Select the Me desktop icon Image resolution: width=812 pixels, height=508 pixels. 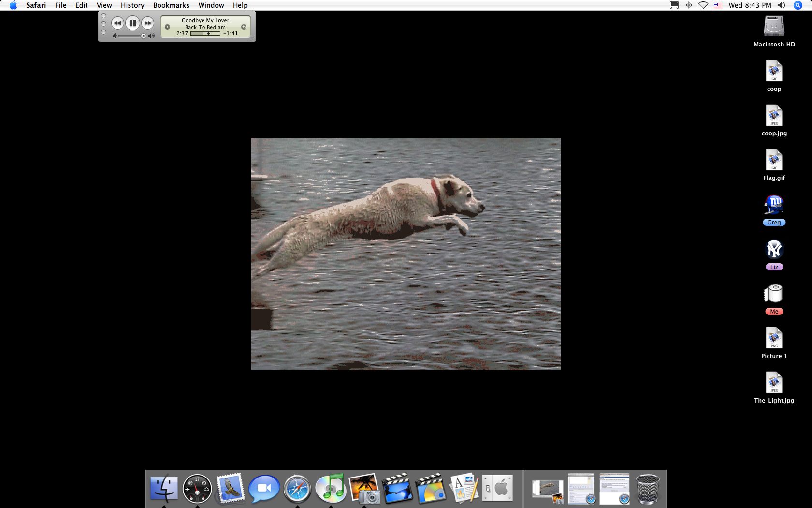point(774,294)
